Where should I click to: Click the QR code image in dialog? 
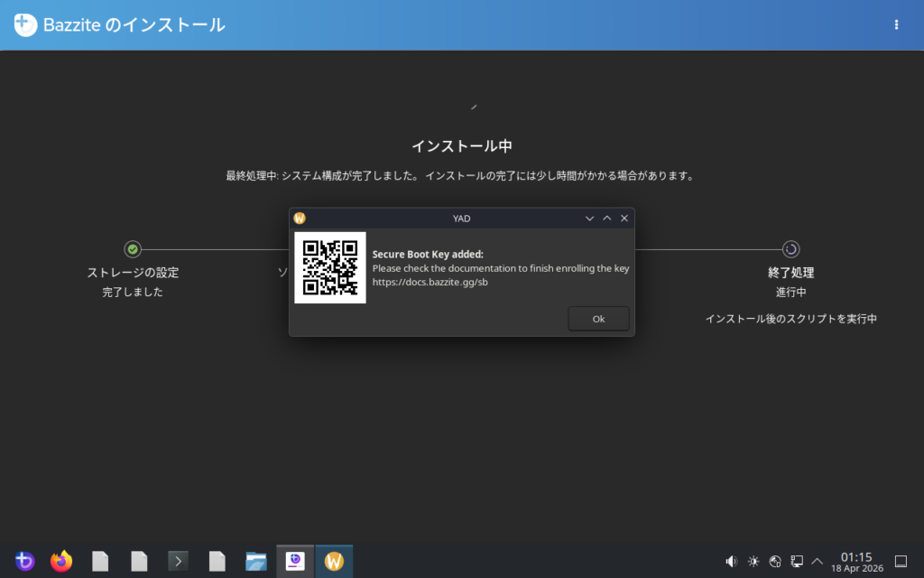tap(330, 267)
